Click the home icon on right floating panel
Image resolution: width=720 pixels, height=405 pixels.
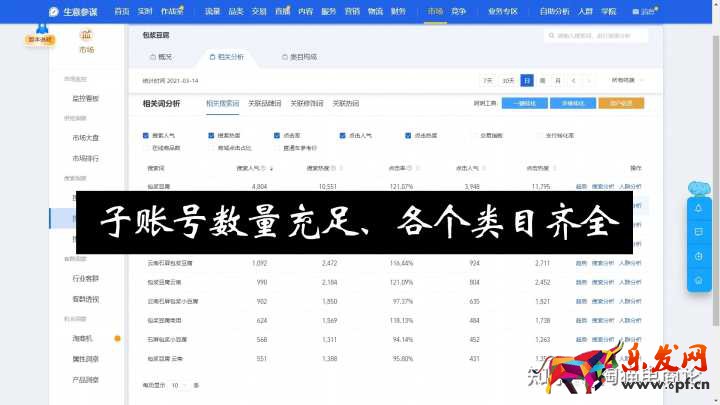point(699,280)
